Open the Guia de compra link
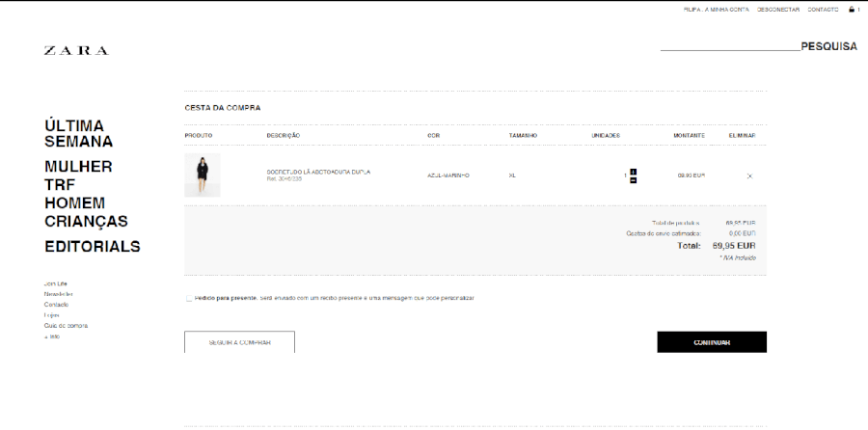868x430 pixels. pos(66,326)
